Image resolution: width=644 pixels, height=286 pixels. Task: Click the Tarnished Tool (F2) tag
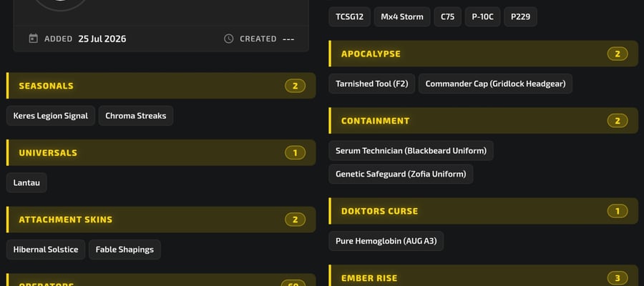coord(371,84)
